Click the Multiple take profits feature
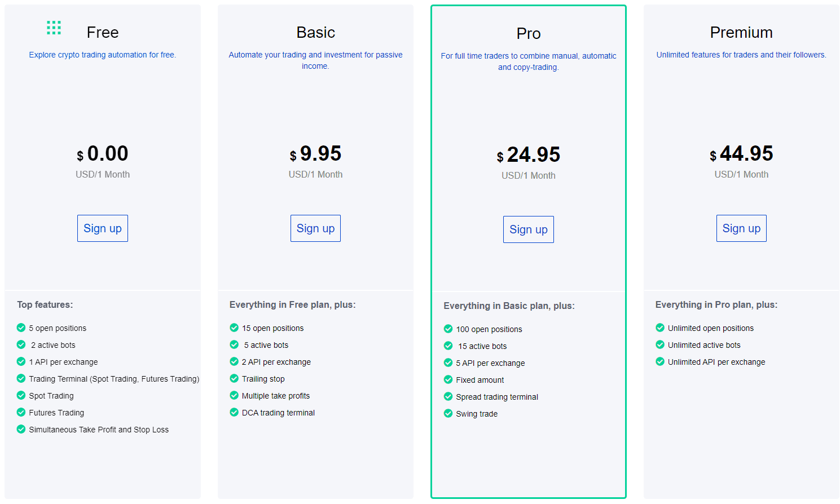Screen dimensions: 840x504 pyautogui.click(x=276, y=396)
